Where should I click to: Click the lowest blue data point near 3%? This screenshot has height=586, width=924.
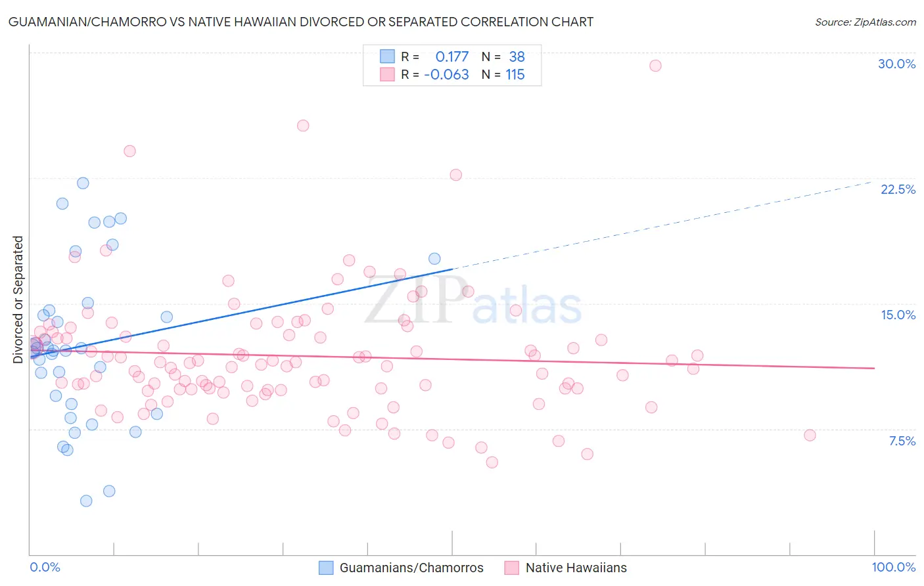point(86,501)
